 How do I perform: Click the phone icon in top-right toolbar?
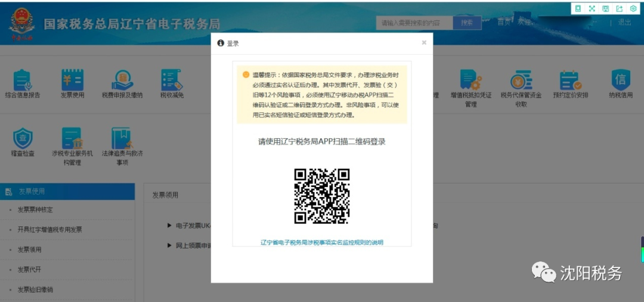coord(578,8)
